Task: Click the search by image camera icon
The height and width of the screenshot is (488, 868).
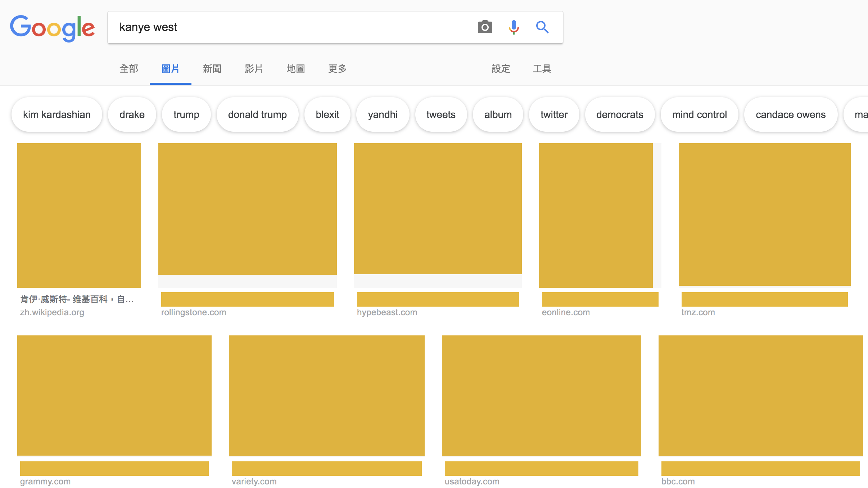Action: tap(485, 27)
